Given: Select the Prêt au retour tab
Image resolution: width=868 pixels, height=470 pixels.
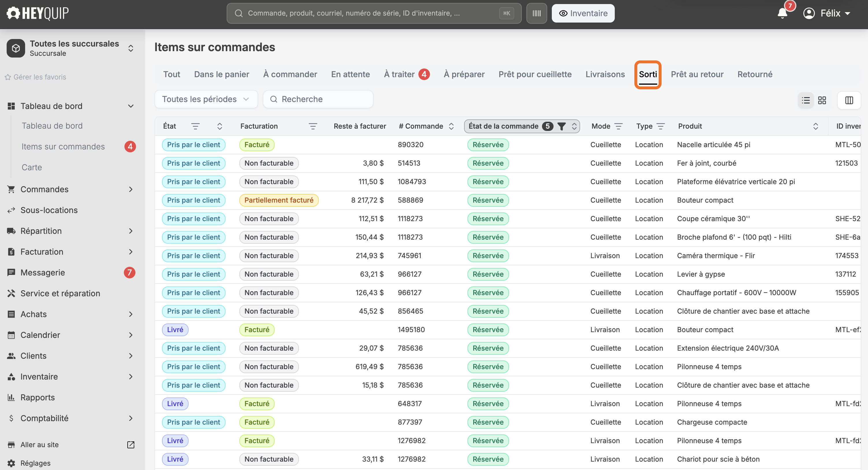Looking at the screenshot, I should [697, 74].
